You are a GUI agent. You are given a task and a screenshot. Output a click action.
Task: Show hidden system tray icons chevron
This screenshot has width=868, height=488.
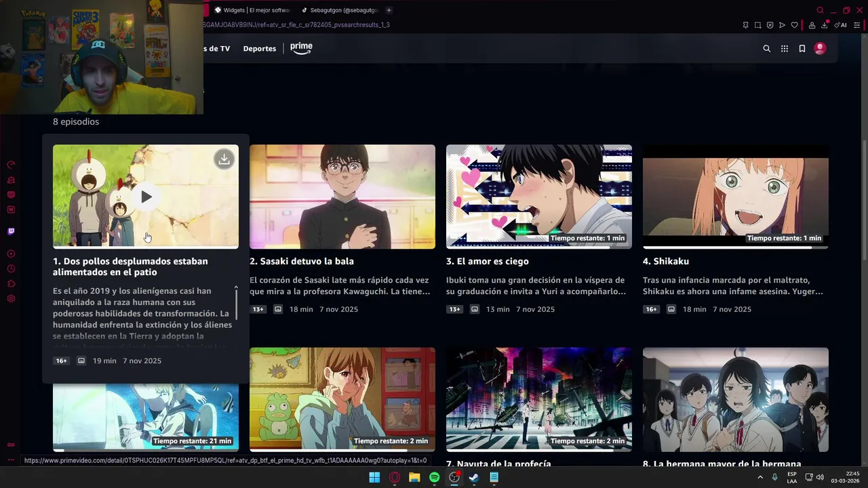[759, 477]
